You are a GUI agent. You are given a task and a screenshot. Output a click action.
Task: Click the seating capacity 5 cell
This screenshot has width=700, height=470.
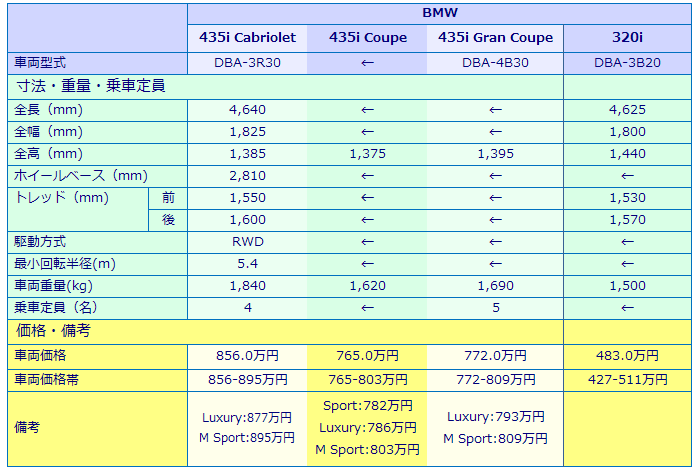(495, 308)
